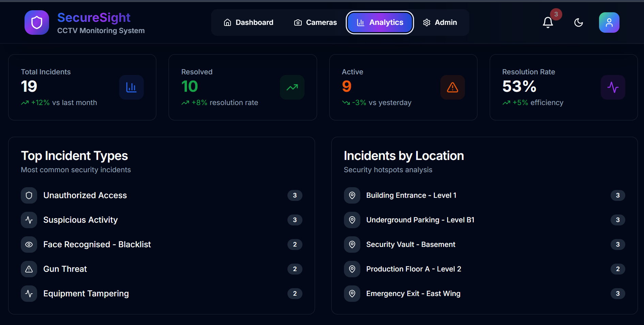This screenshot has height=325, width=644.
Task: Go to the Dashboard tab
Action: 248,23
